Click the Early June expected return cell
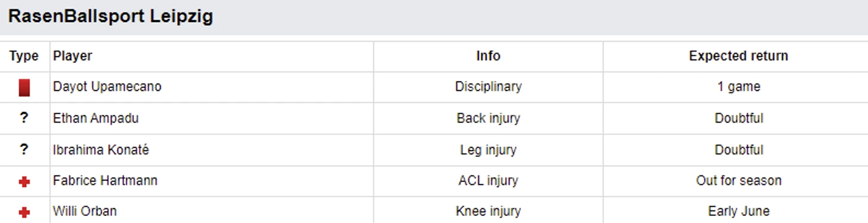 pos(738,211)
